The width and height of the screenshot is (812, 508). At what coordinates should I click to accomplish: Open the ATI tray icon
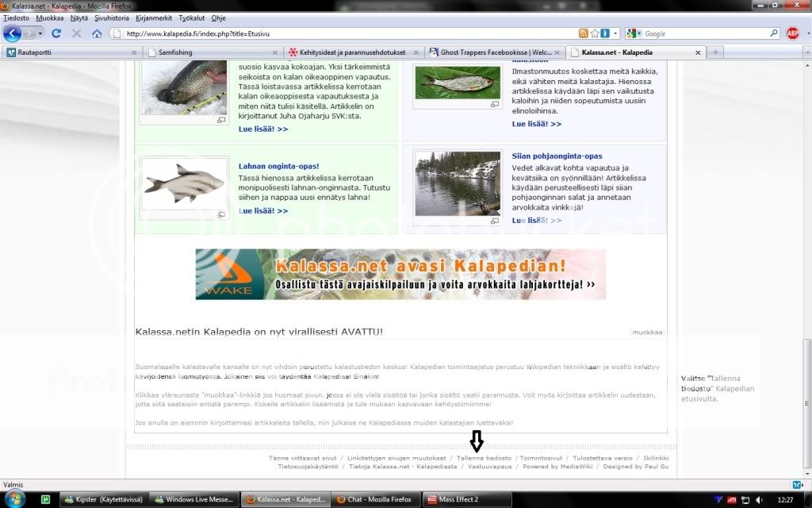coord(732,500)
